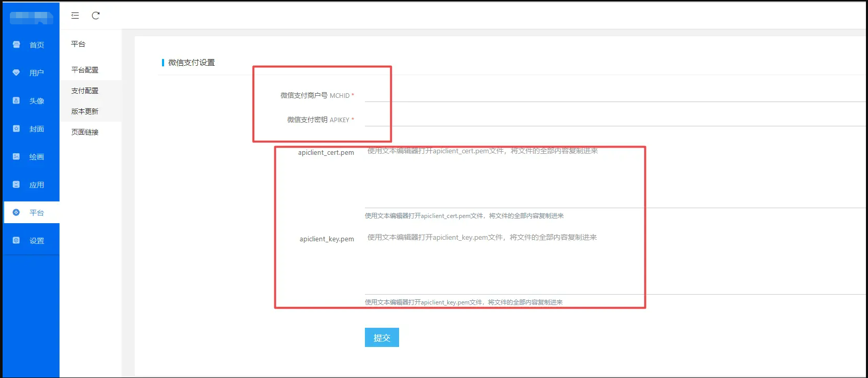Go to the 头像 menu item
The width and height of the screenshot is (868, 378).
[31, 101]
